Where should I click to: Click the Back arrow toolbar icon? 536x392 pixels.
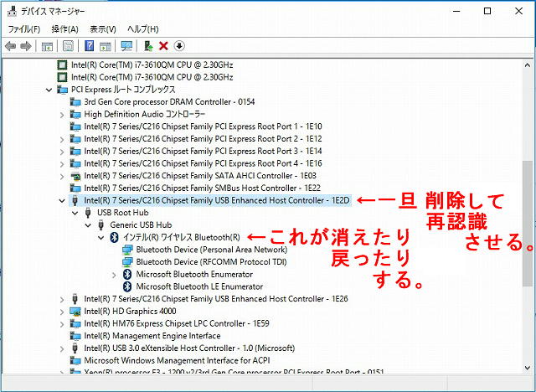tap(11, 46)
